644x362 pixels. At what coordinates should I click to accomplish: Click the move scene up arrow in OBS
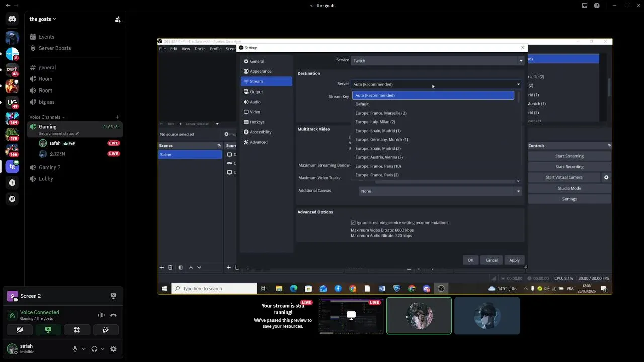(191, 268)
